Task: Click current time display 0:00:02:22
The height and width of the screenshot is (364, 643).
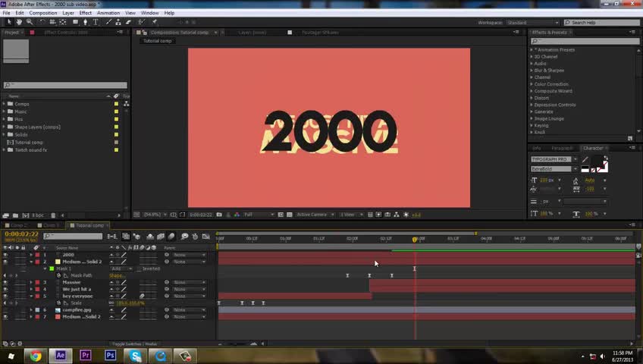Action: 21,234
